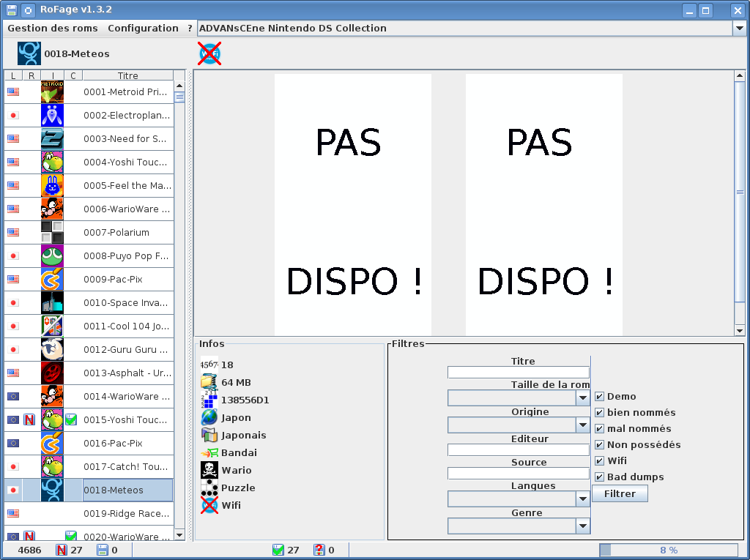The image size is (750, 560).
Task: Disable the Non possédés checkbox
Action: [x=599, y=445]
